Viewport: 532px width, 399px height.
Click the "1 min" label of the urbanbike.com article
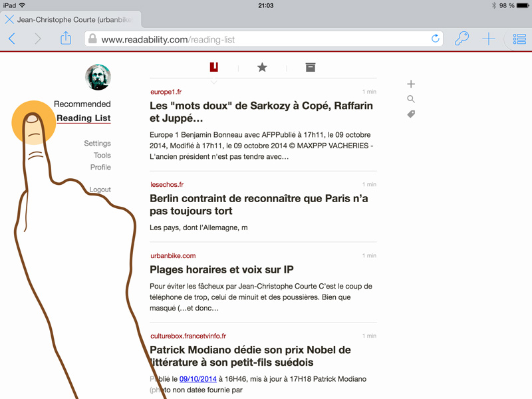[x=369, y=255]
